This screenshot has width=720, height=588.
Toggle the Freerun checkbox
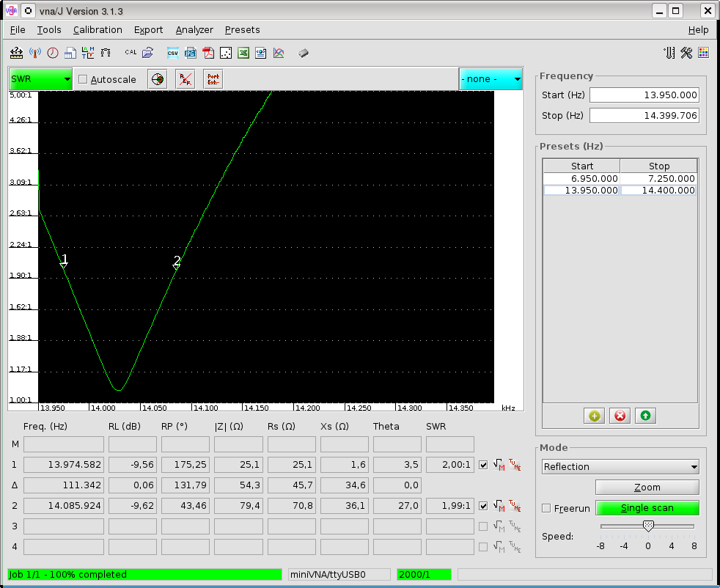(x=546, y=508)
